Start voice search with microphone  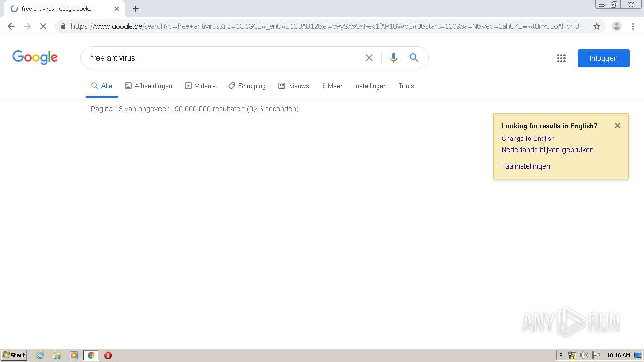tap(394, 58)
